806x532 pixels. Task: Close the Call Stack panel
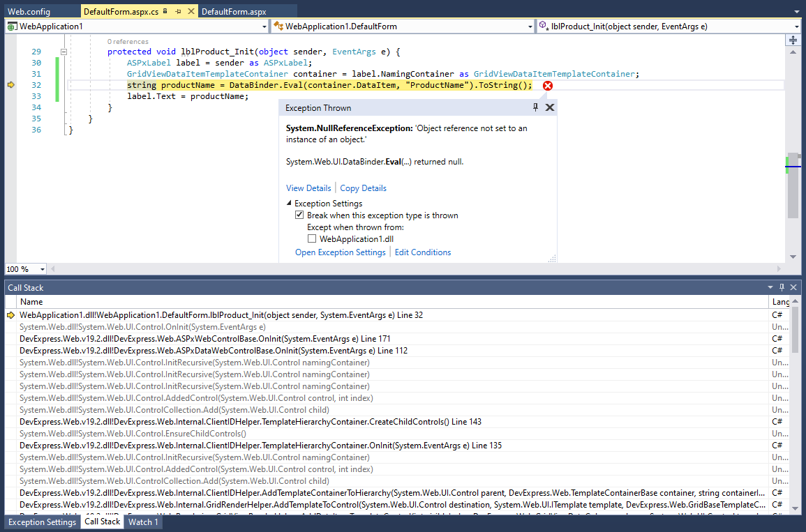pos(794,287)
